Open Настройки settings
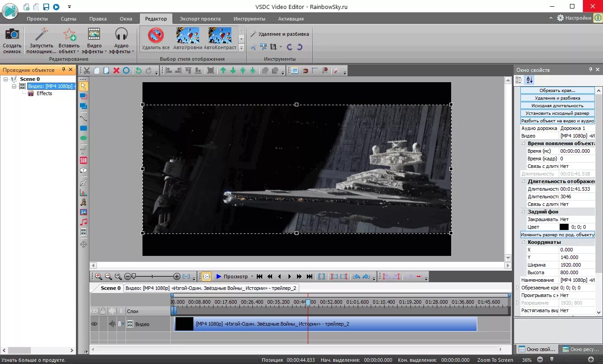The width and height of the screenshot is (603, 364). point(574,18)
